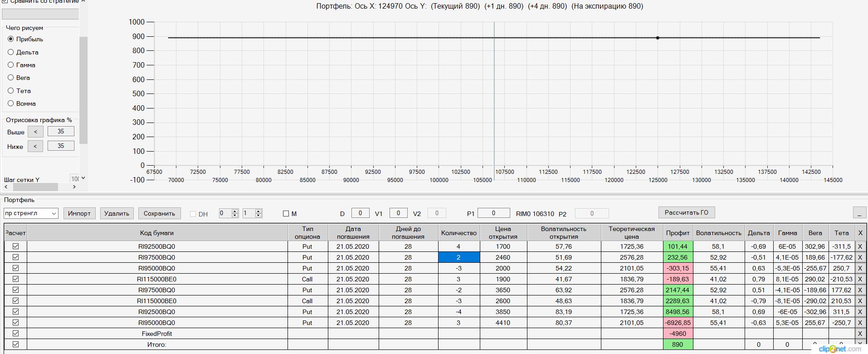Click the stepper arrows beside the value 1

pos(258,213)
